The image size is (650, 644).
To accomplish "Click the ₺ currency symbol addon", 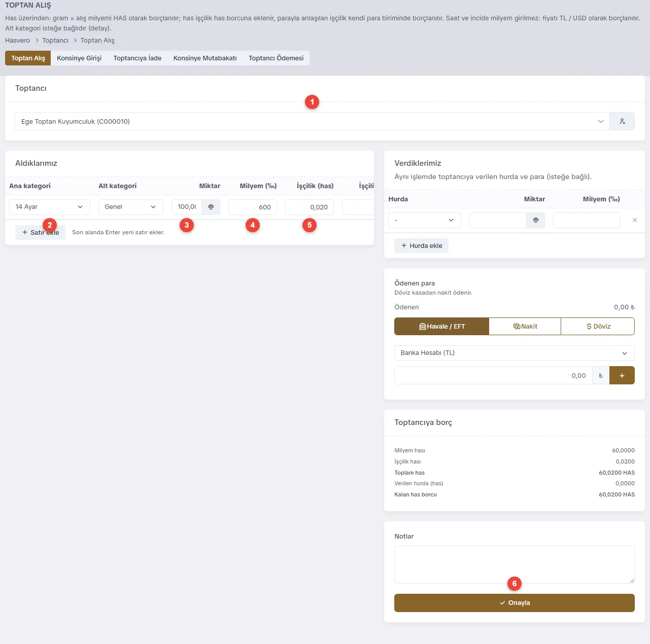I will pos(601,375).
